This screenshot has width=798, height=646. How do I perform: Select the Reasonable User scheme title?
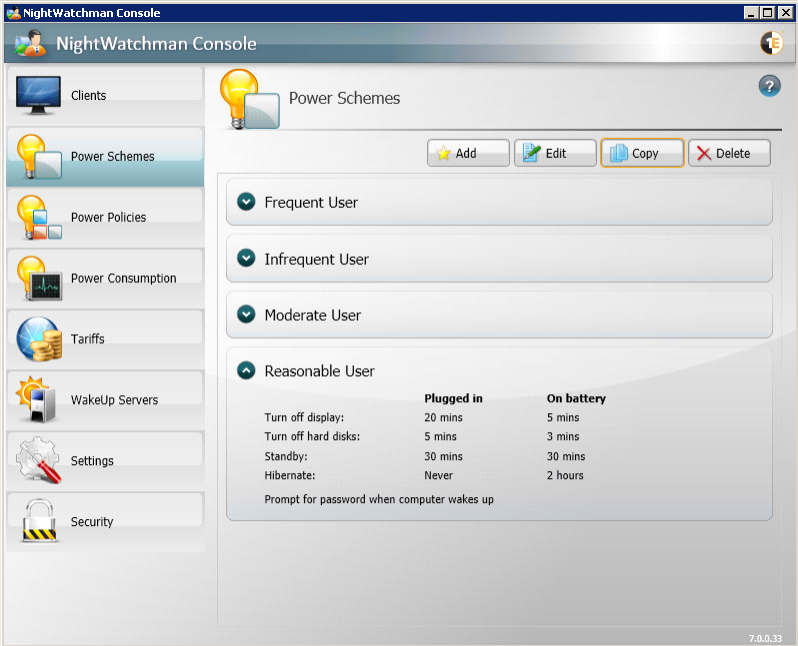(x=319, y=371)
